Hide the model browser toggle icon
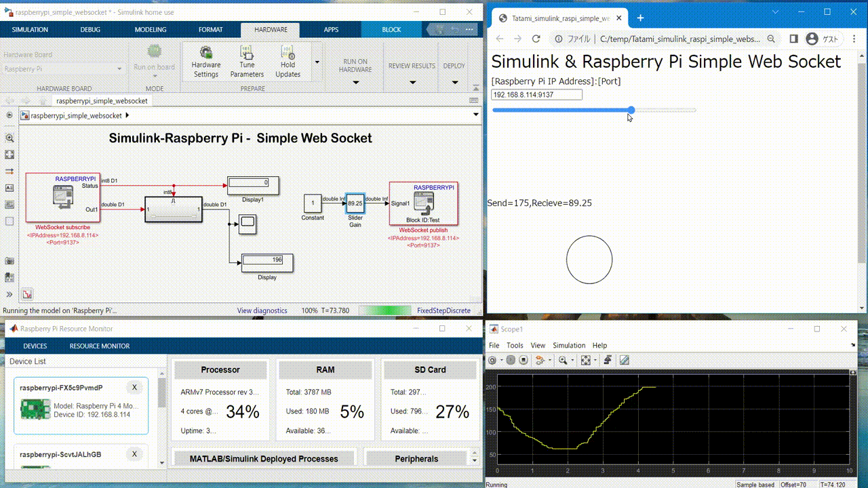 (x=9, y=115)
